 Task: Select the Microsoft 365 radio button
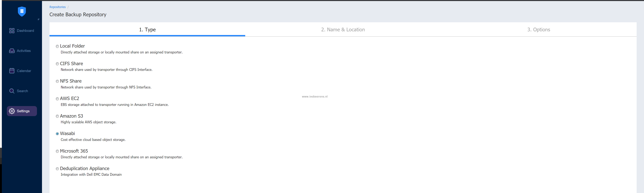pos(57,151)
